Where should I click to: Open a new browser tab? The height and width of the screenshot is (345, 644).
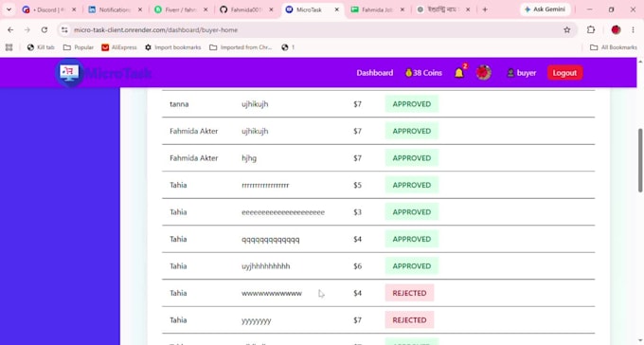point(485,9)
